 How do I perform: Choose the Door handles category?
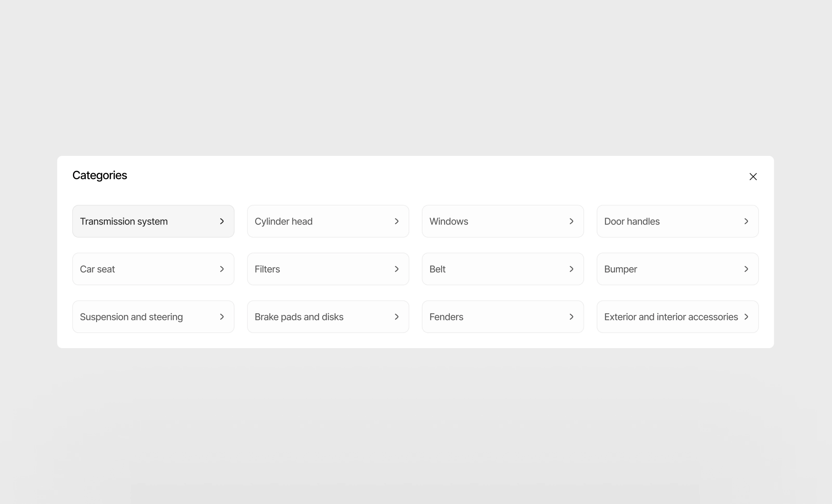(677, 221)
